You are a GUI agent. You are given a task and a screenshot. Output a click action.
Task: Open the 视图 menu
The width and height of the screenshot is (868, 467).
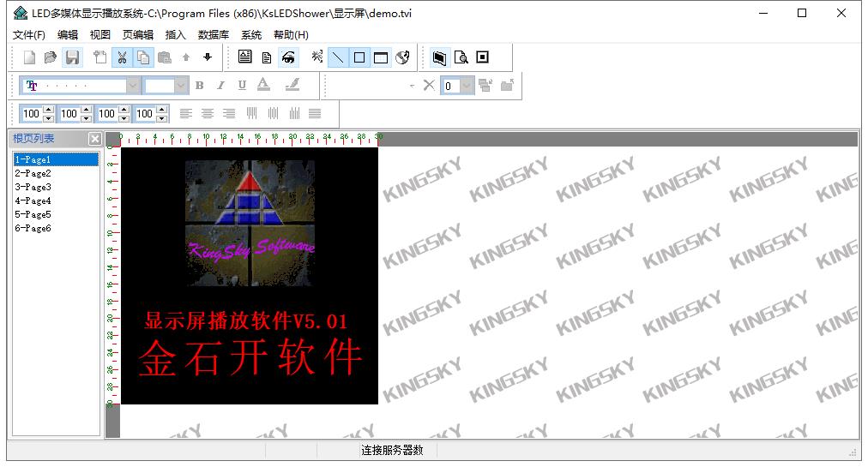(100, 35)
